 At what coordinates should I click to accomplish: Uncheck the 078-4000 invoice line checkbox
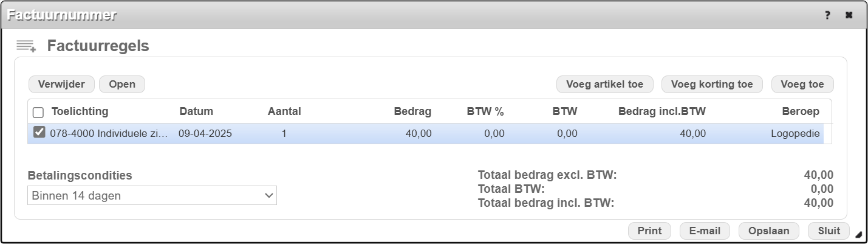pos(39,133)
